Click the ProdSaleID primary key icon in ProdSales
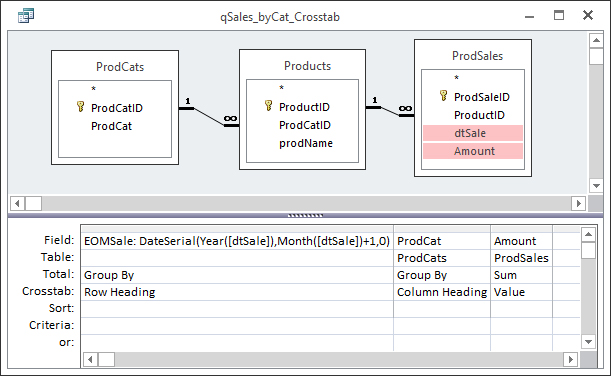This screenshot has height=376, width=611. [443, 95]
